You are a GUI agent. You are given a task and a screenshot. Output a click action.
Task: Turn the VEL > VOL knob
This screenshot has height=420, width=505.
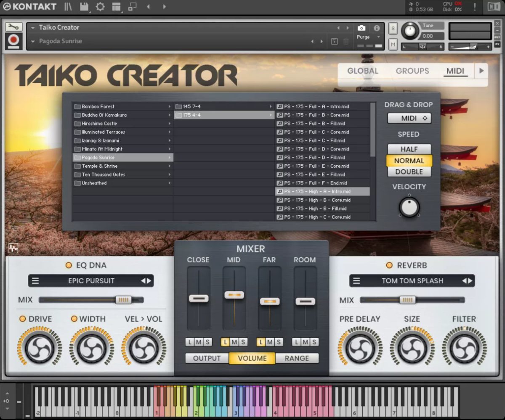144,348
